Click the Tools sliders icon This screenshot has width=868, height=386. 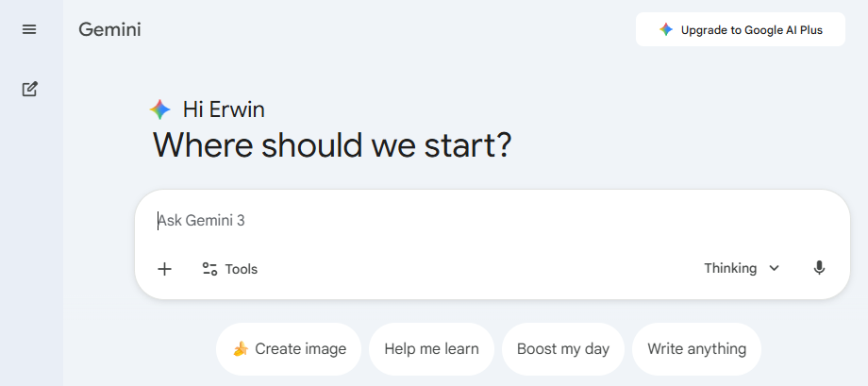coord(209,269)
